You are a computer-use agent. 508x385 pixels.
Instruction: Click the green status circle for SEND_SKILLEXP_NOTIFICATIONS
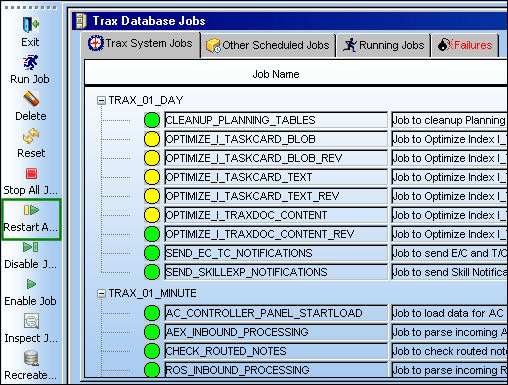click(152, 272)
